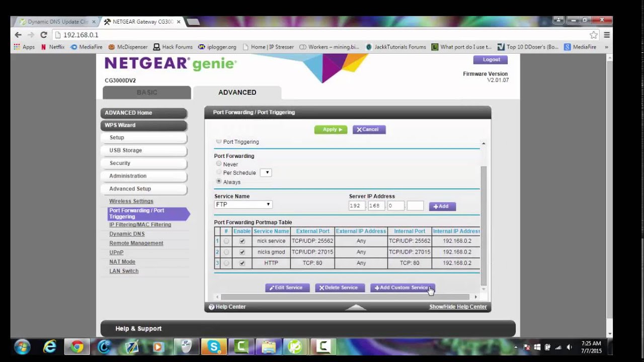Screen dimensions: 644x362
Task: Open the Chrome menu hamburger icon
Action: (x=607, y=35)
